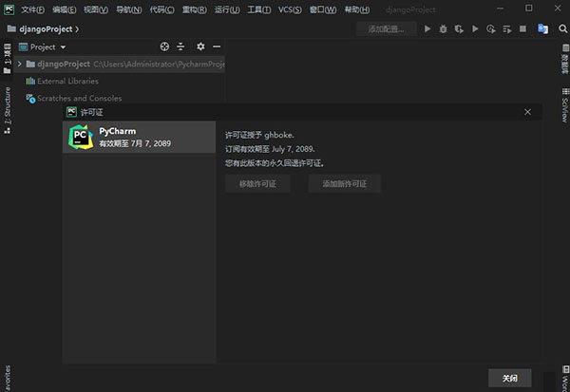Click the Search Everywhere magnifier icon
The image size is (570, 392).
click(x=562, y=28)
